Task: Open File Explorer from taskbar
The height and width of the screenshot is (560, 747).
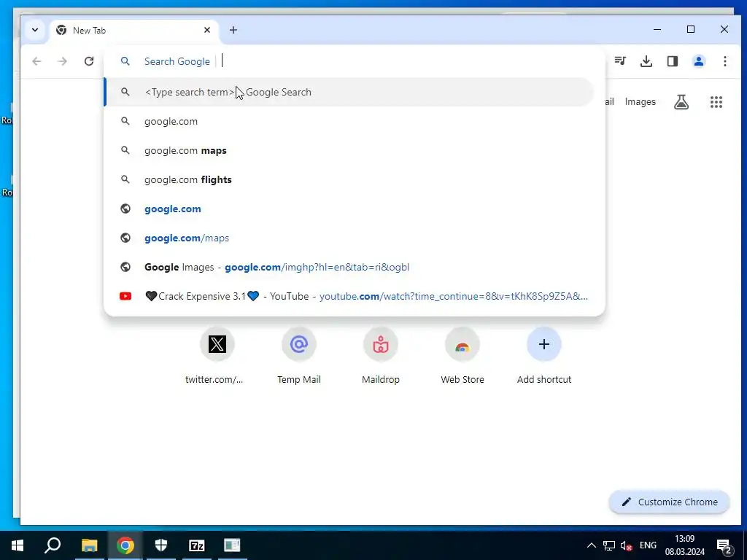Action: 89,545
